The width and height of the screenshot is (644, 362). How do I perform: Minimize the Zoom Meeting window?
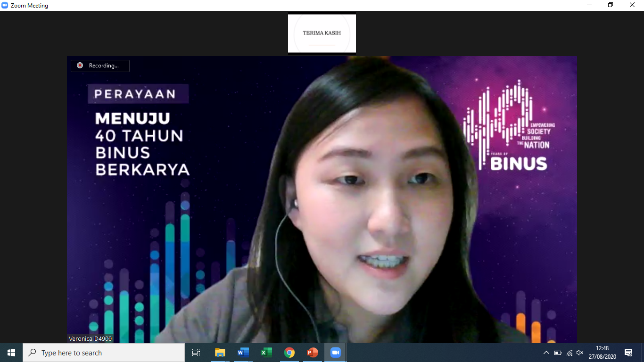coord(589,5)
